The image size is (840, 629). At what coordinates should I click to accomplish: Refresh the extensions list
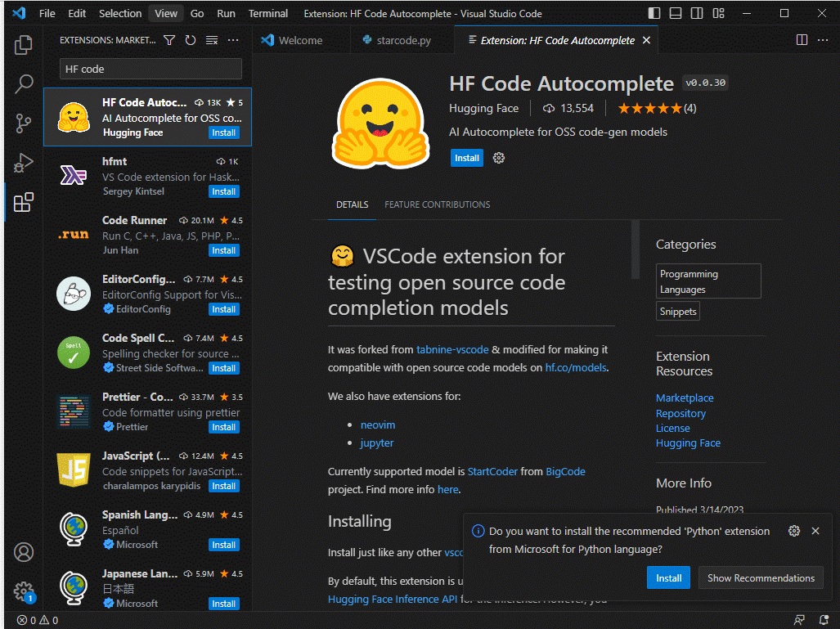191,40
